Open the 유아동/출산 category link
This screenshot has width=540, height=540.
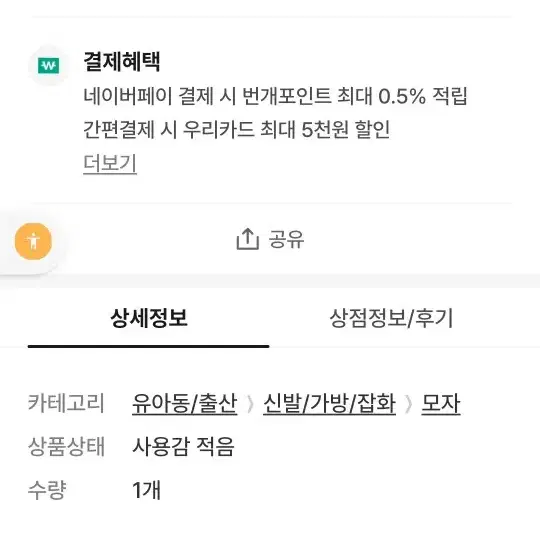click(x=185, y=403)
